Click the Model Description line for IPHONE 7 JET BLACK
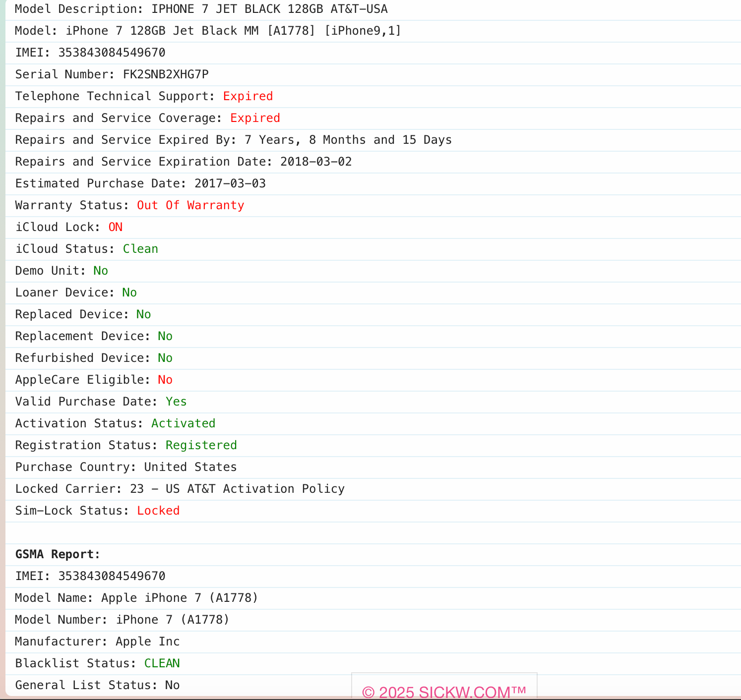Screen dimensions: 741x700 click(201, 9)
